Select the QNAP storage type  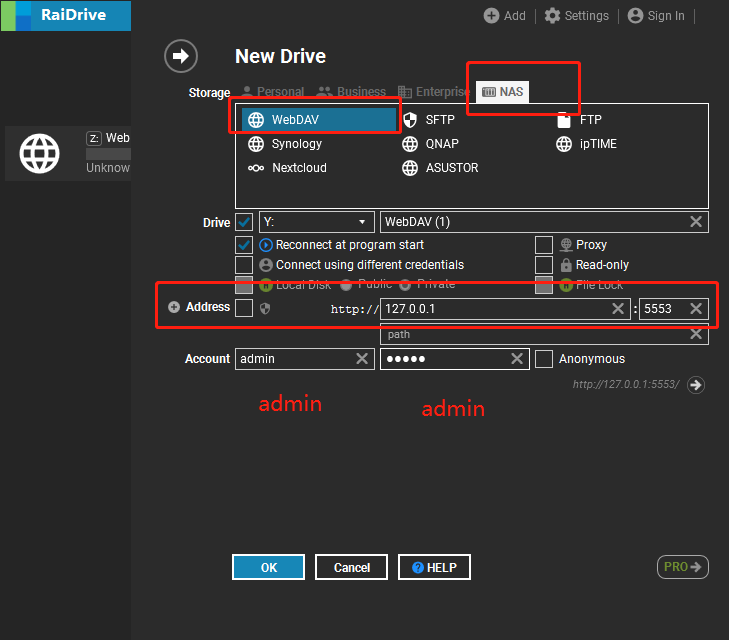tap(430, 144)
